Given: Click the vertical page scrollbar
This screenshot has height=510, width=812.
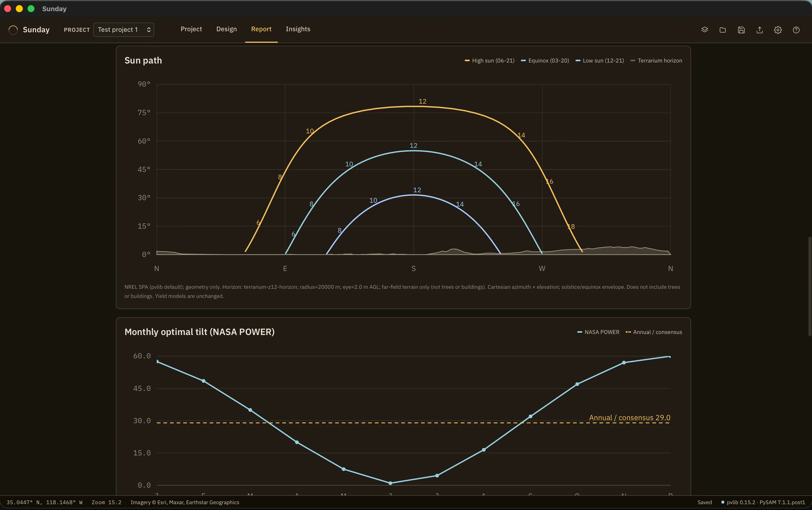Looking at the screenshot, I should 809,286.
